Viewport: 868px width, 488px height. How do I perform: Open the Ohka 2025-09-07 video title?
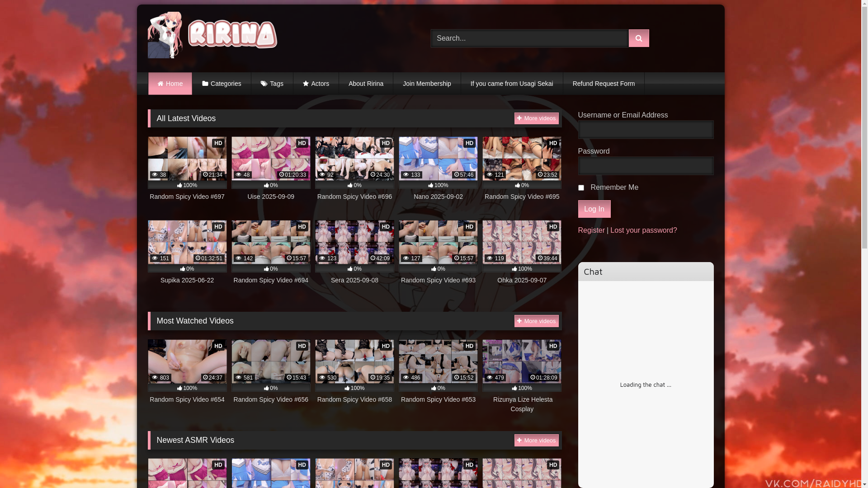522,280
